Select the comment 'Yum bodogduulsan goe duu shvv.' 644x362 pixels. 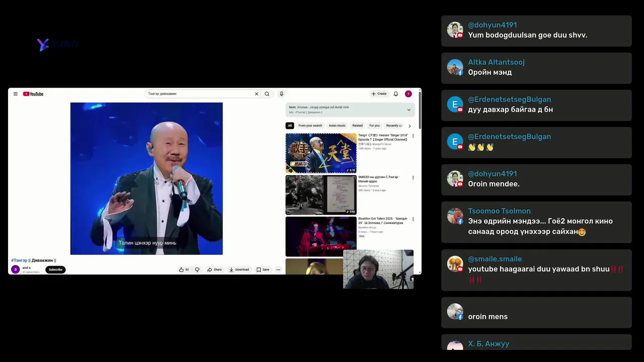(x=528, y=35)
